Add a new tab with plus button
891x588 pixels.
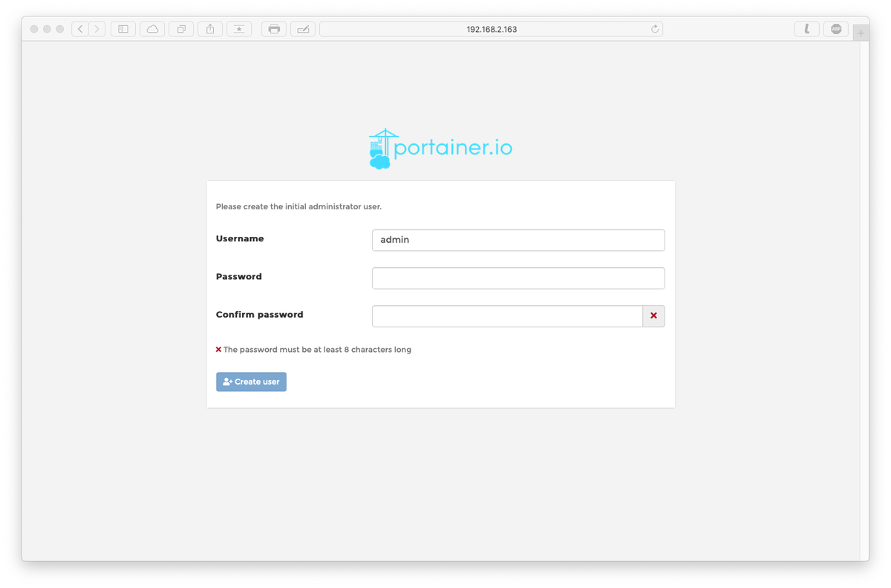click(x=861, y=33)
